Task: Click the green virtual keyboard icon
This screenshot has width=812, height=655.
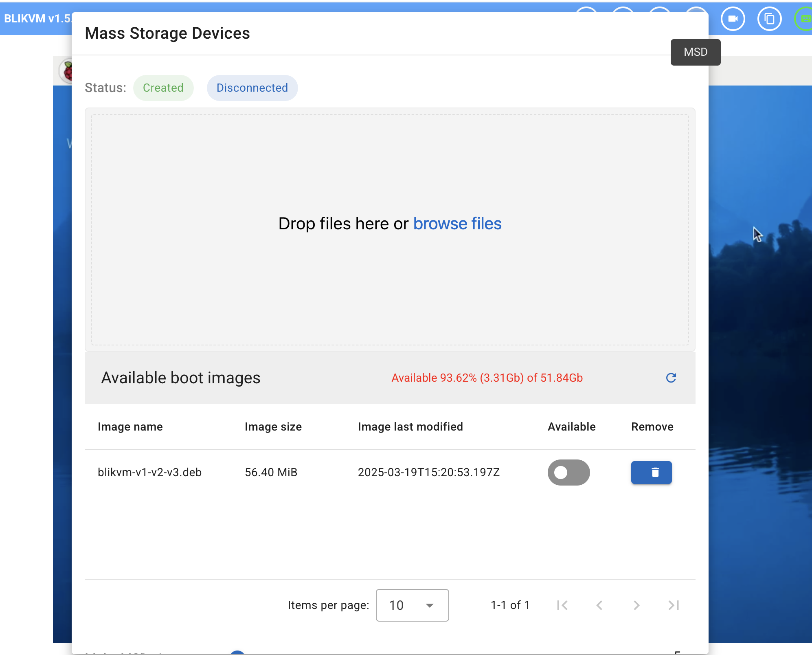Action: click(805, 19)
